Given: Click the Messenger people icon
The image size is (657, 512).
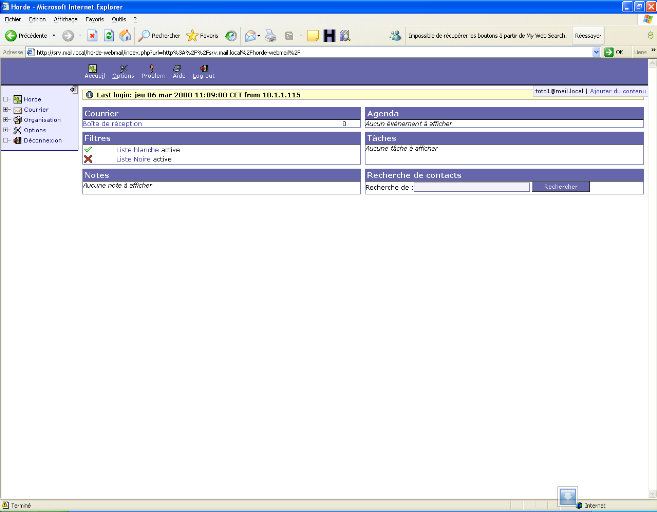Looking at the screenshot, I should [x=395, y=36].
